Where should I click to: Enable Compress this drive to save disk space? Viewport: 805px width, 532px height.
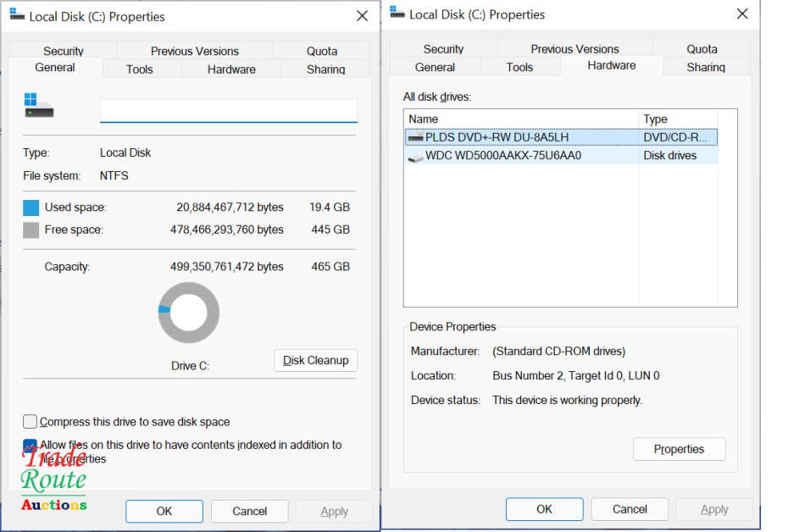click(31, 422)
